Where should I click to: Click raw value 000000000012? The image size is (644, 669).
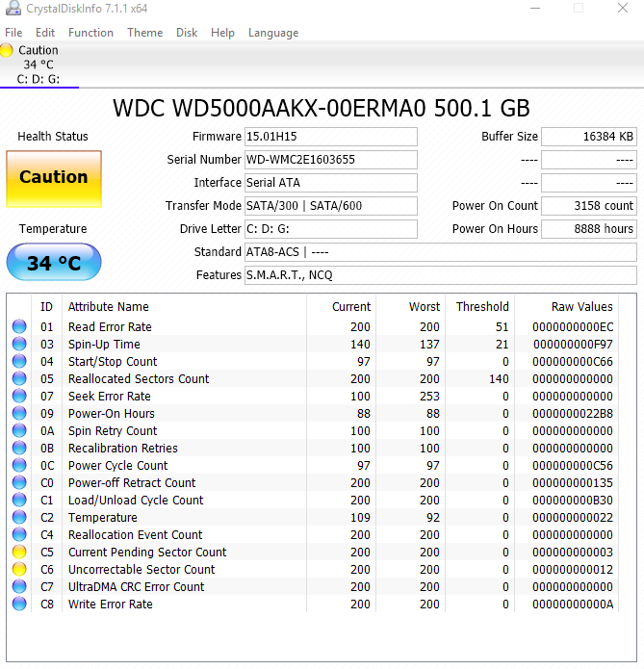click(573, 570)
